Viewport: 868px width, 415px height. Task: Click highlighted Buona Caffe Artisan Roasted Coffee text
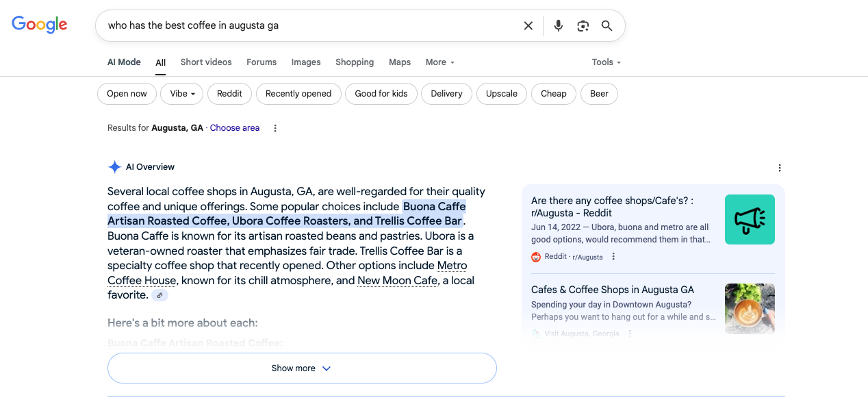286,214
